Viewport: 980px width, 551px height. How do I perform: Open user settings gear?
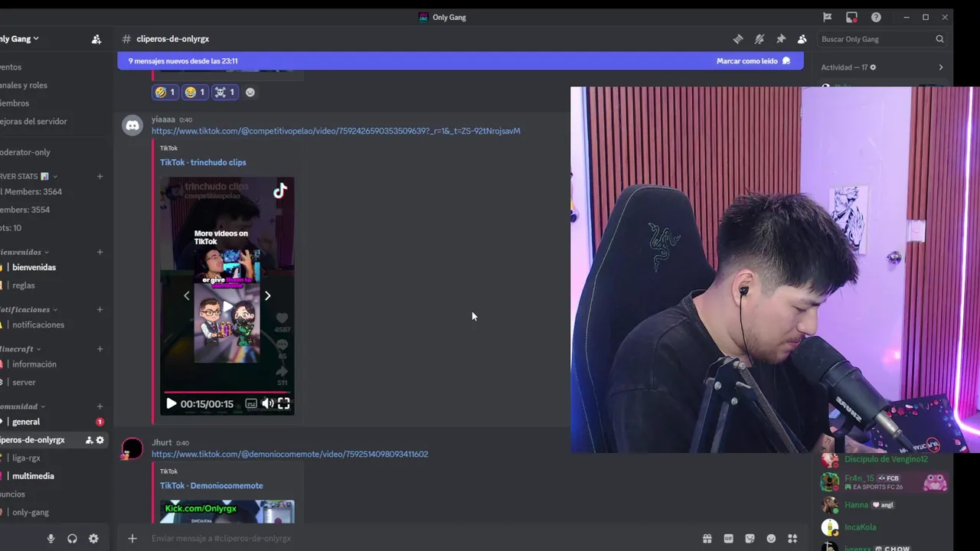(x=93, y=539)
